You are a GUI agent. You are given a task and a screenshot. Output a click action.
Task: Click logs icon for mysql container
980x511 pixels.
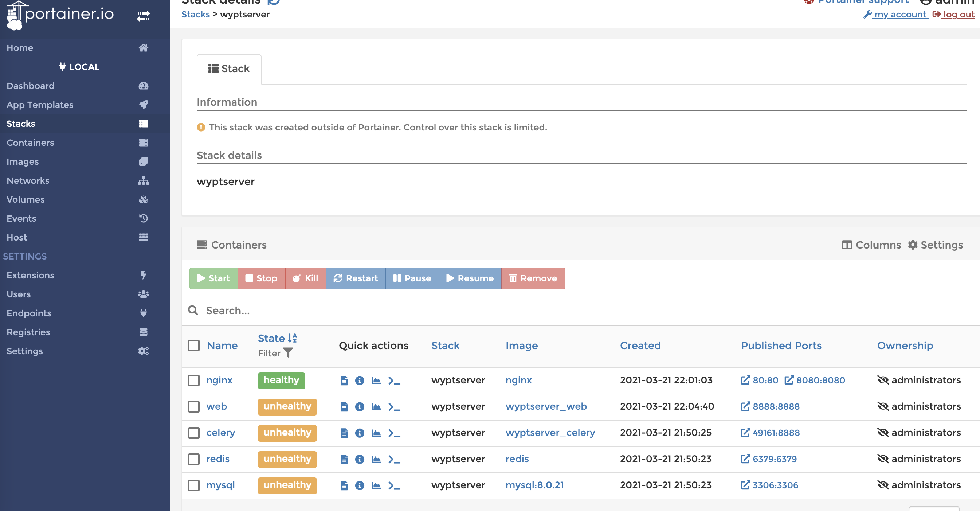pyautogui.click(x=344, y=485)
